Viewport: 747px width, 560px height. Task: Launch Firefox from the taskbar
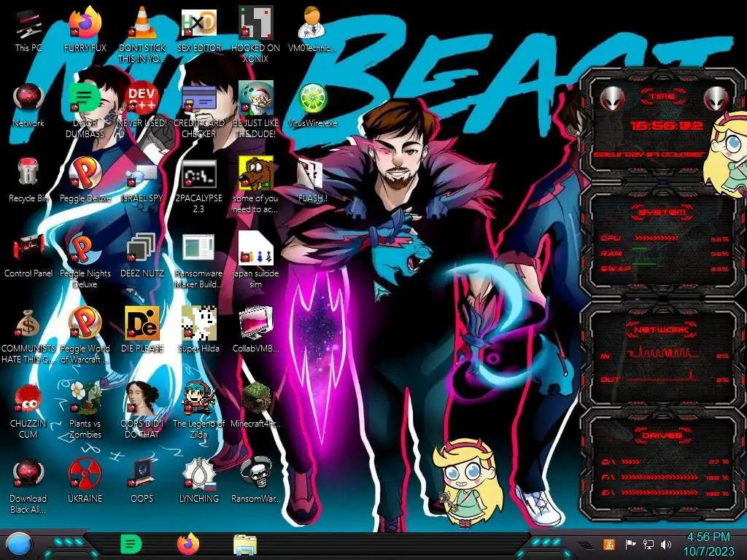(x=188, y=544)
